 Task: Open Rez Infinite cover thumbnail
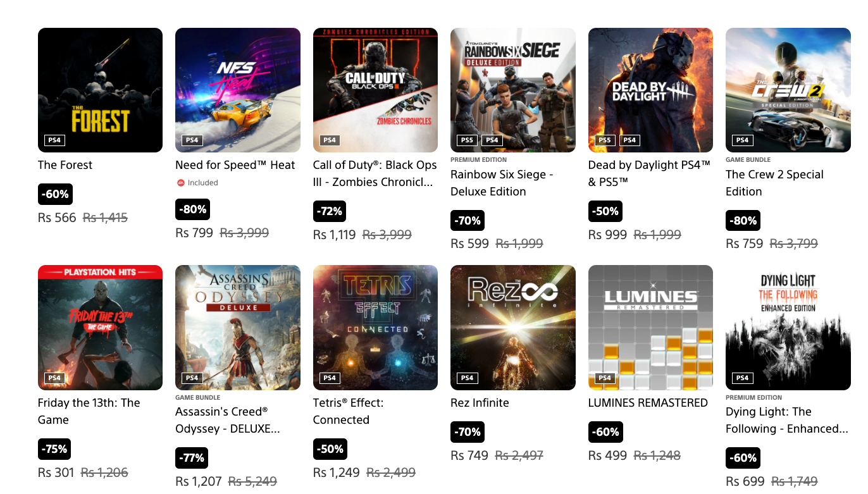point(513,328)
